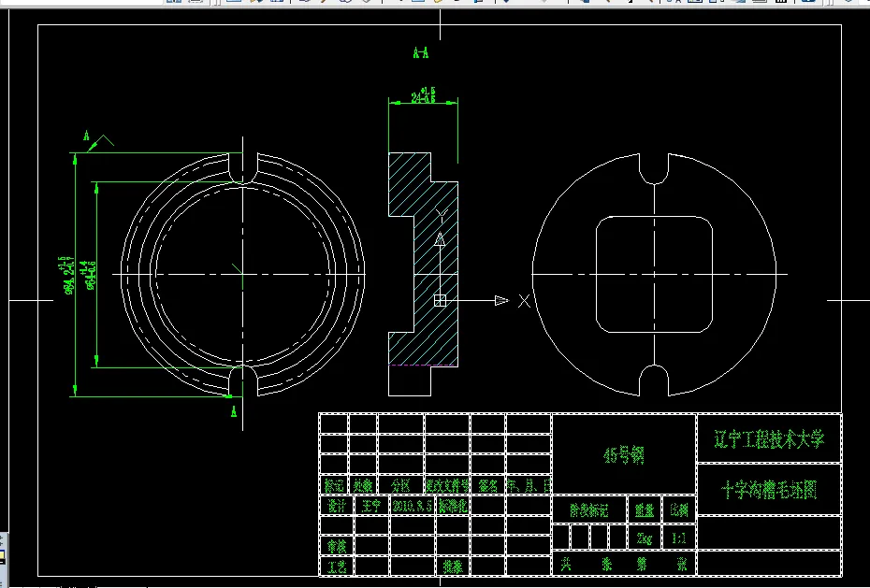The height and width of the screenshot is (588, 870).
Task: Select the lower section letter A under the ring
Action: click(x=234, y=411)
